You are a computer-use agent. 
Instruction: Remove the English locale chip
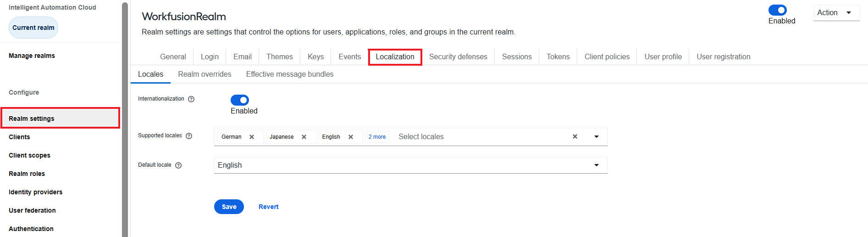pyautogui.click(x=351, y=137)
